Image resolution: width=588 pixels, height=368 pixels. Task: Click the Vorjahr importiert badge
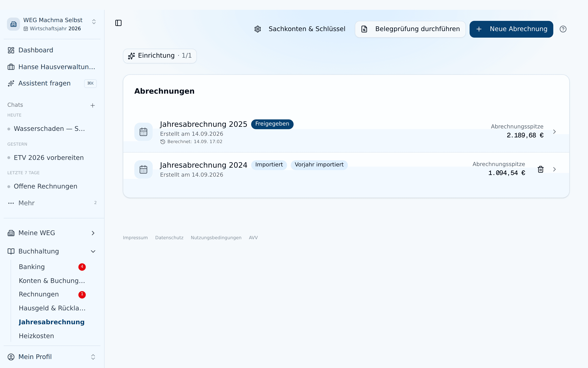point(319,165)
